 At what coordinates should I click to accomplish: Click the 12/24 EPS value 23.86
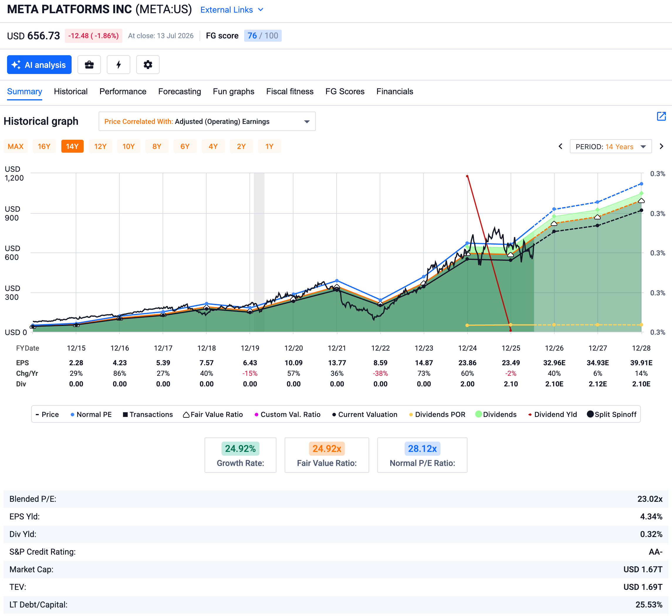(x=467, y=363)
